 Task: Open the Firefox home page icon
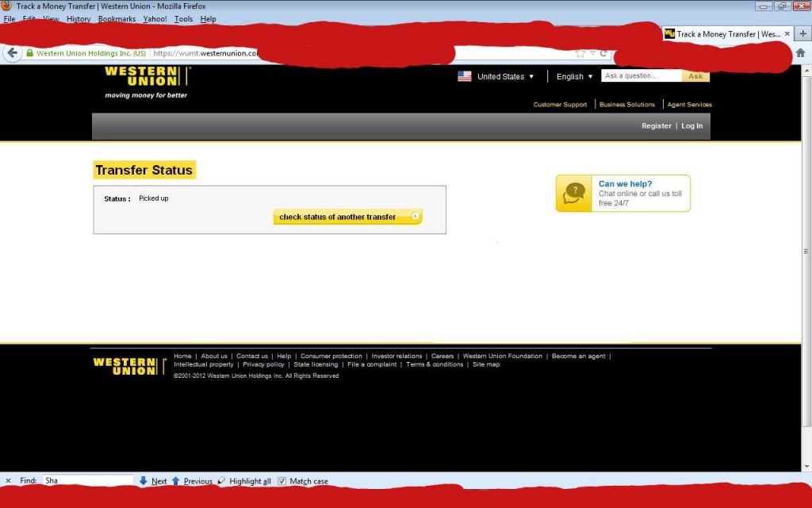[800, 53]
